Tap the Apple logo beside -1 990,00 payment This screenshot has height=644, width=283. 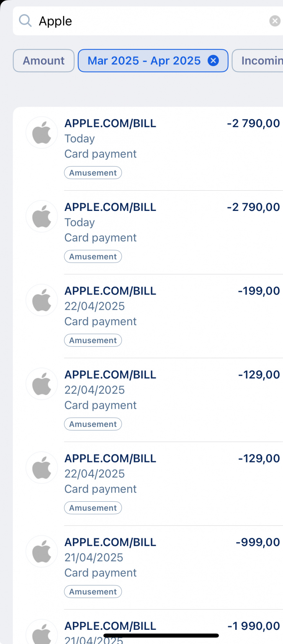pyautogui.click(x=42, y=632)
